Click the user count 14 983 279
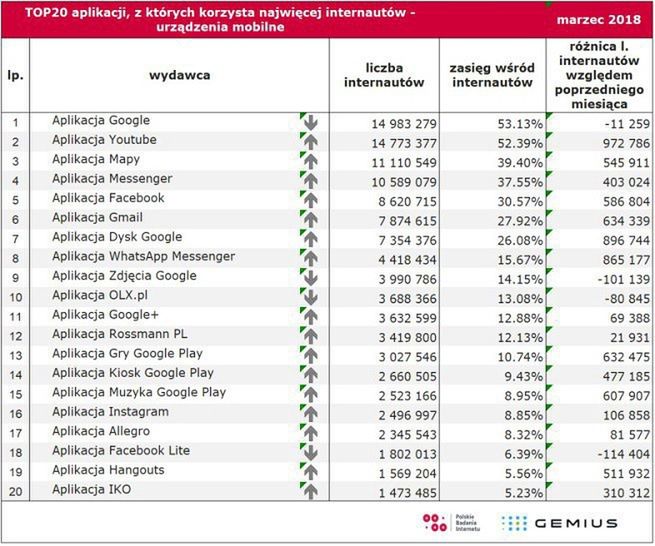This screenshot has width=655, height=546. tap(404, 124)
